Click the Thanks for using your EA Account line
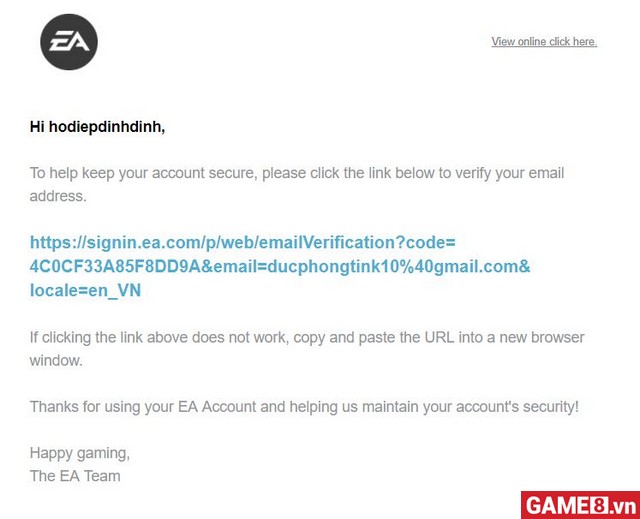 304,407
